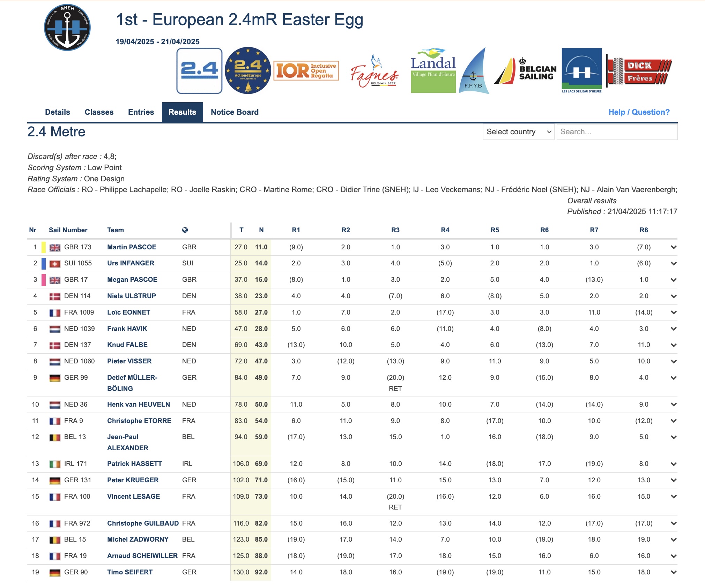Click the Fagnes Belgian Beer sponsor logo
Image resolution: width=705 pixels, height=588 pixels.
[374, 71]
